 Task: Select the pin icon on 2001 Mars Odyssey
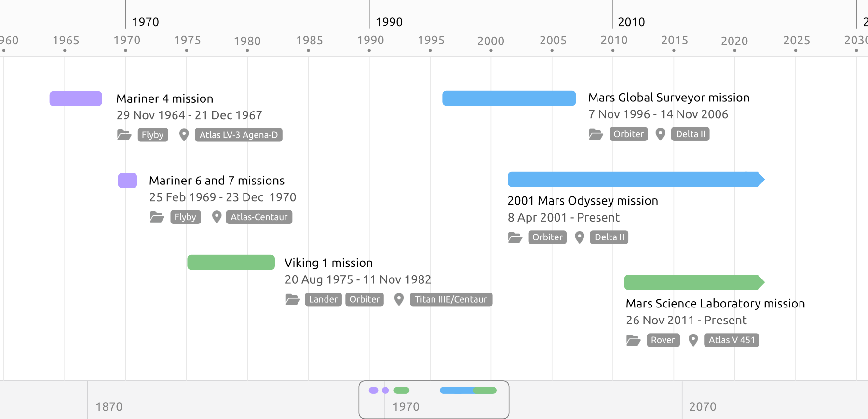579,237
